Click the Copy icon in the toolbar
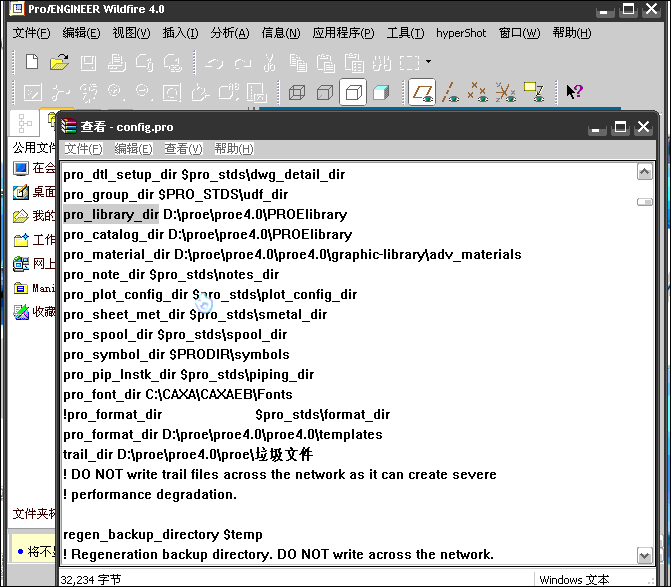This screenshot has width=671, height=587. point(298,63)
